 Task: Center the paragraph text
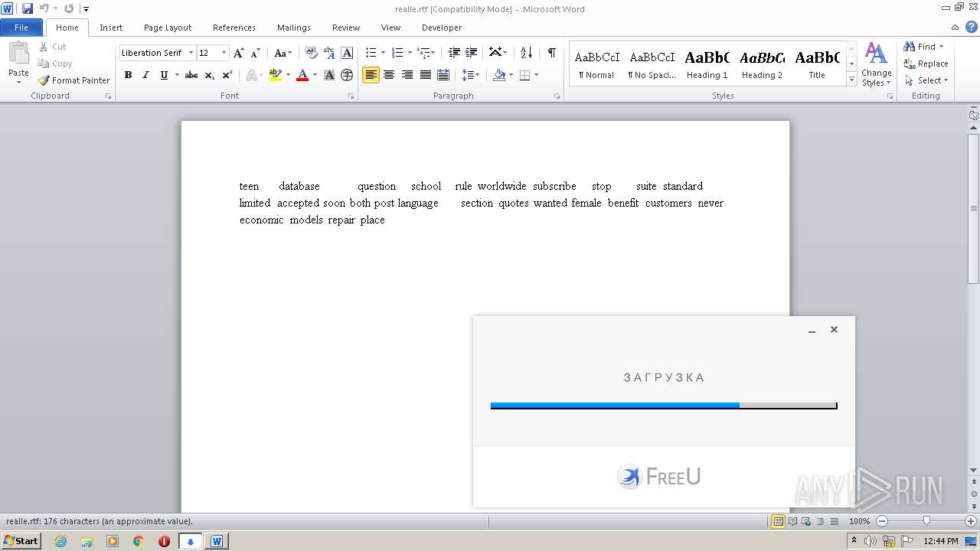pos(389,75)
